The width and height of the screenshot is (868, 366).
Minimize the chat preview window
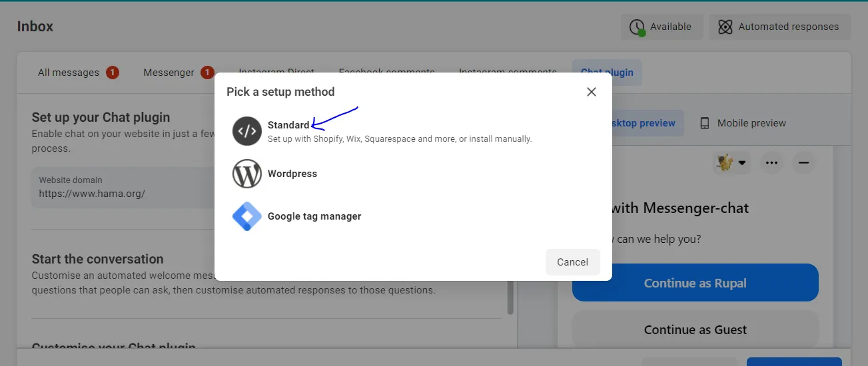(x=803, y=162)
